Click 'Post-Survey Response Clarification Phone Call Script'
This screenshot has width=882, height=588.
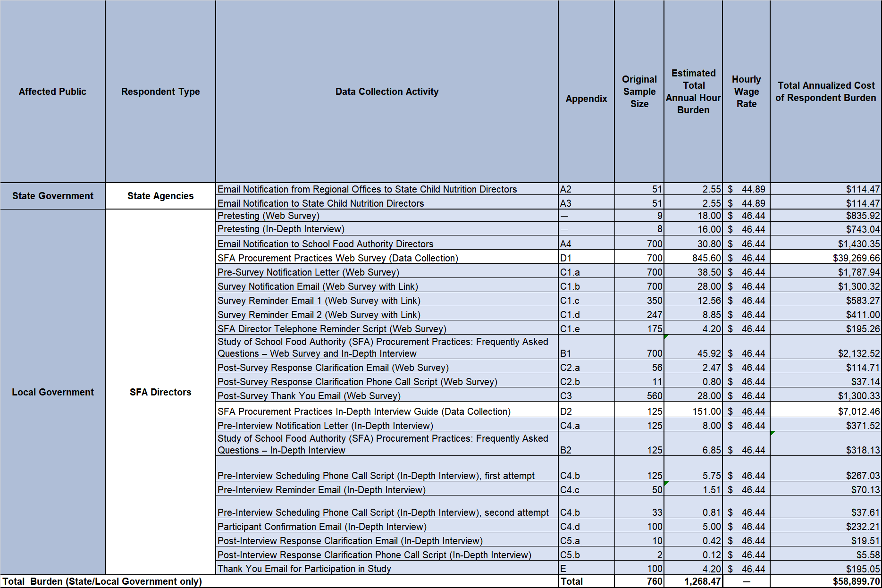pyautogui.click(x=386, y=381)
